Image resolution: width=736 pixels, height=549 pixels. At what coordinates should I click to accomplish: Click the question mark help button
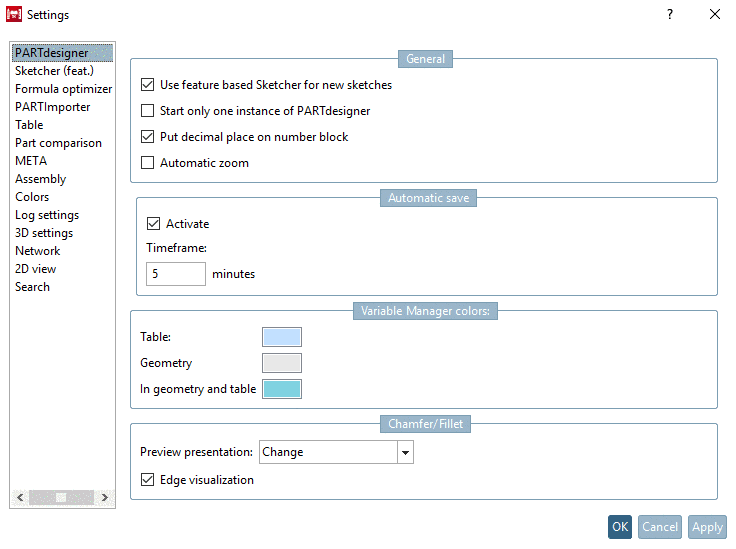[670, 15]
